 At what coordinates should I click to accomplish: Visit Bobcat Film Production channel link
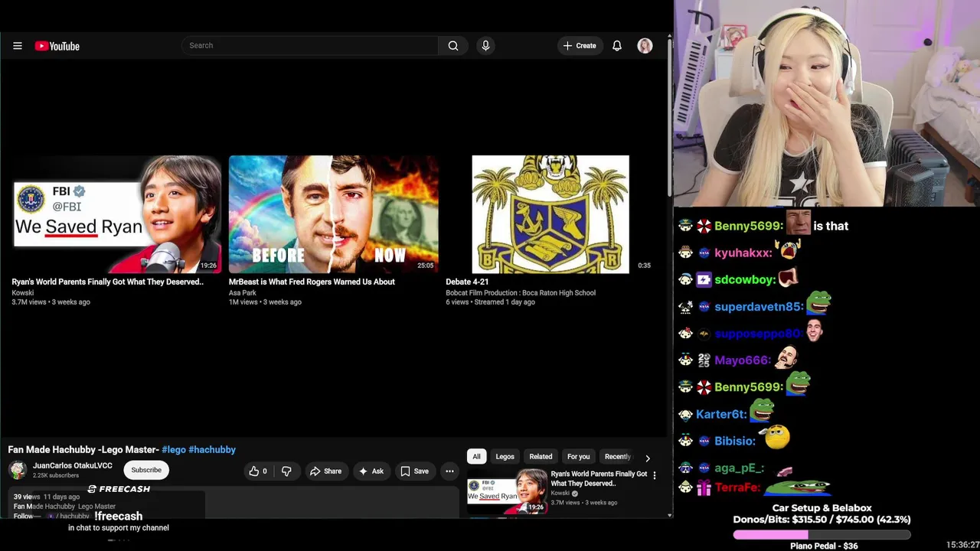(x=521, y=292)
